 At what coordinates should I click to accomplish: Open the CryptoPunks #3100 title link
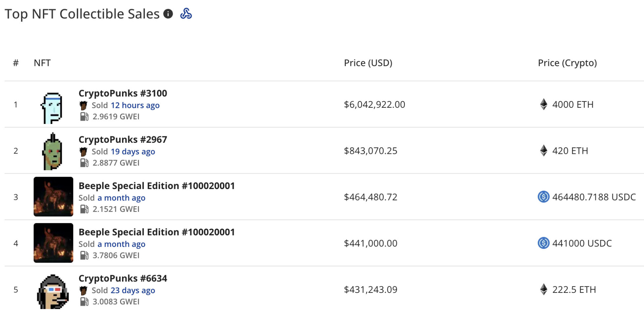coord(123,93)
